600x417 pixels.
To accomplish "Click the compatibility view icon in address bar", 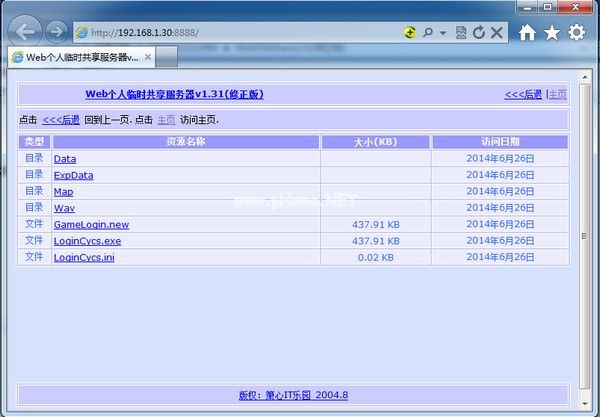I will 461,32.
